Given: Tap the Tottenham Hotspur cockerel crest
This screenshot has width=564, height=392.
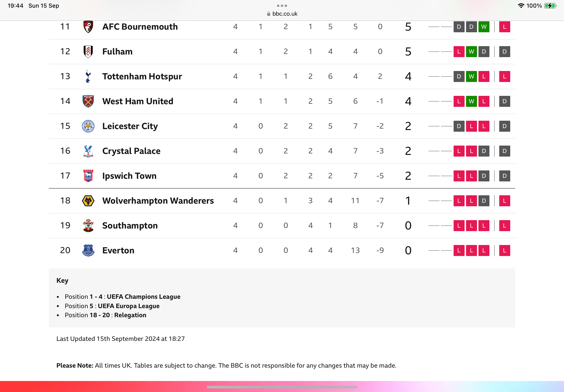Looking at the screenshot, I should (x=88, y=76).
